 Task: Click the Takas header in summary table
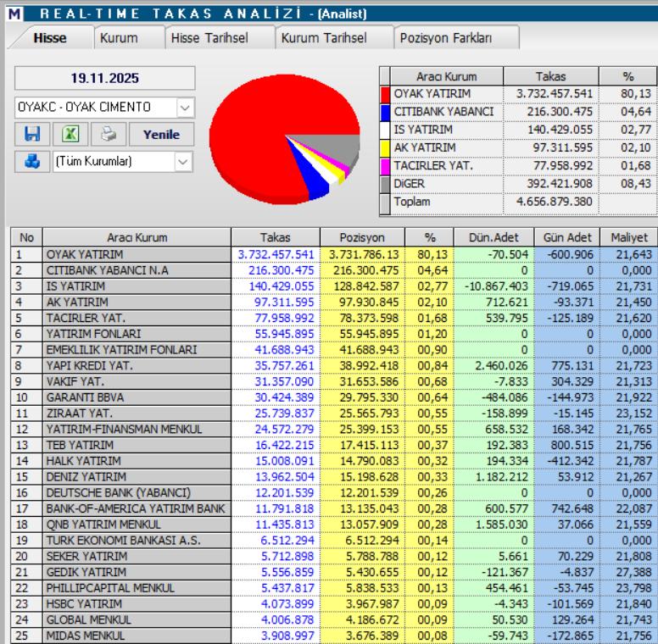click(x=550, y=77)
